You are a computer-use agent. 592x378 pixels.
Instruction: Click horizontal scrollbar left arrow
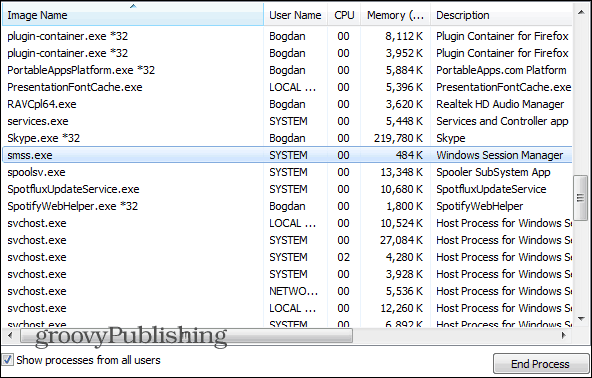click(x=10, y=335)
